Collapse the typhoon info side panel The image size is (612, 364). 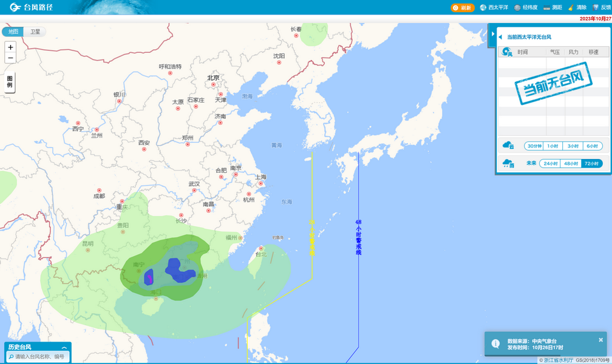(x=492, y=34)
